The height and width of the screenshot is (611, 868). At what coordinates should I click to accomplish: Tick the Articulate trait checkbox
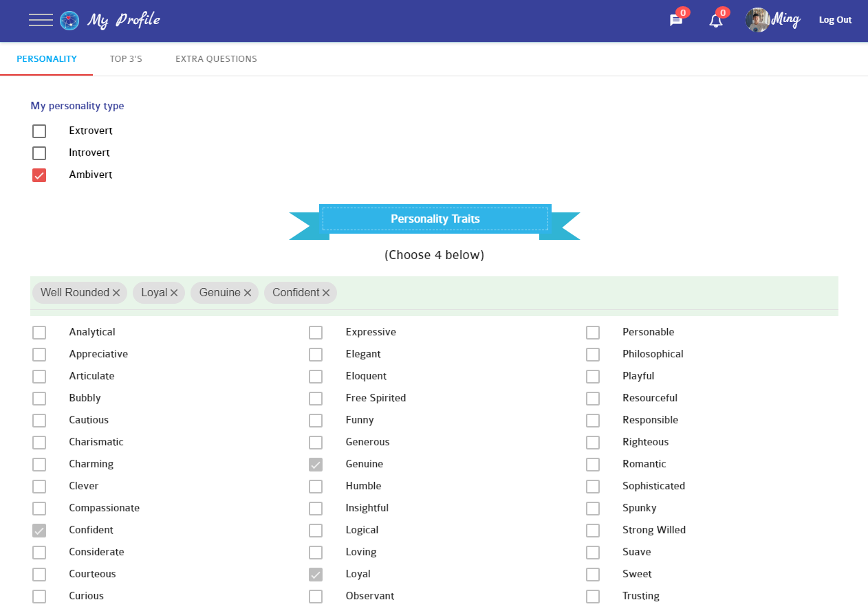[x=39, y=377]
